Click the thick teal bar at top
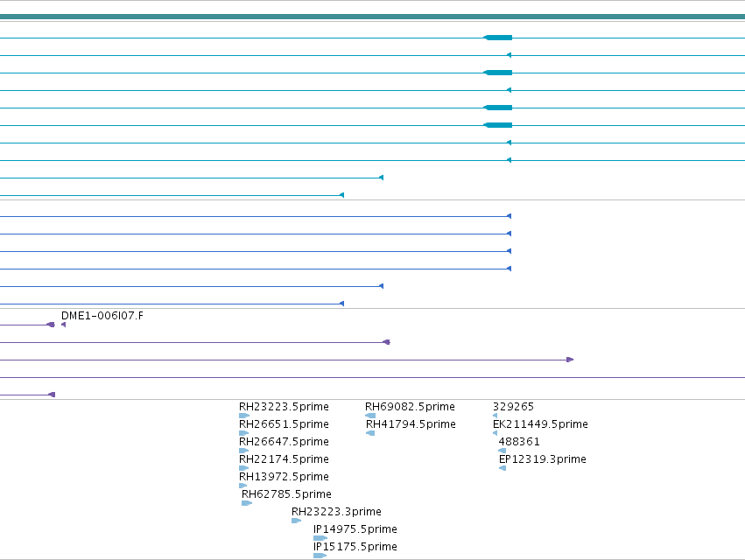This screenshot has width=745, height=560. 373,17
